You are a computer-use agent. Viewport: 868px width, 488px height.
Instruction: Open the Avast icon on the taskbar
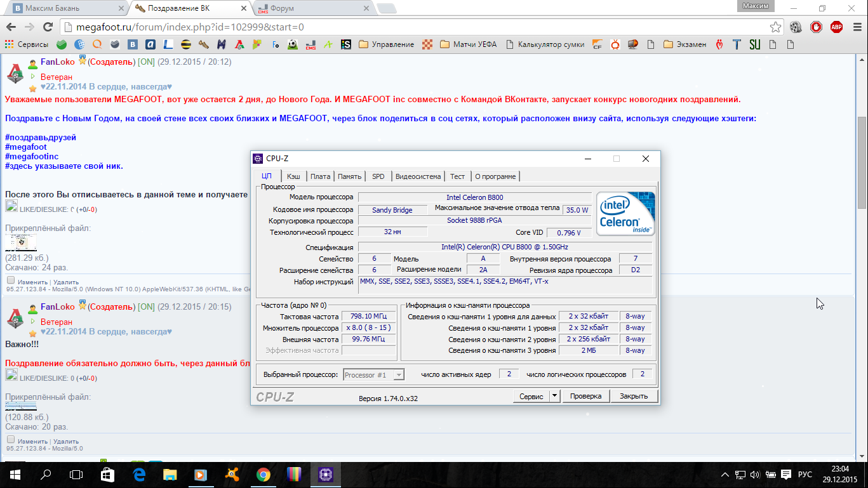point(232,475)
